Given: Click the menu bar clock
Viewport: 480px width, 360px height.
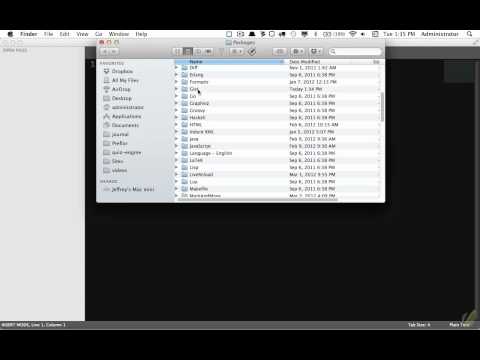Looking at the screenshot, I should [x=399, y=34].
